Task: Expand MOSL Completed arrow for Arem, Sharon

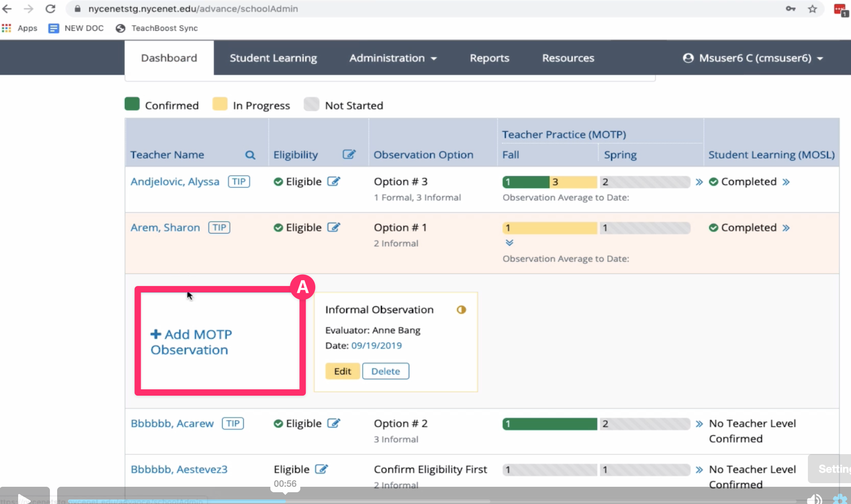Action: pyautogui.click(x=786, y=228)
